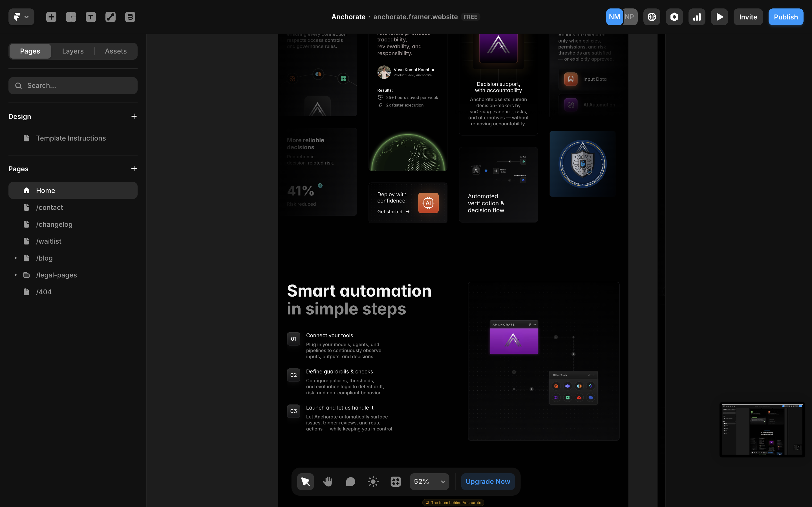This screenshot has width=812, height=507.
Task: Open the CMS panel icon
Action: coord(130,16)
